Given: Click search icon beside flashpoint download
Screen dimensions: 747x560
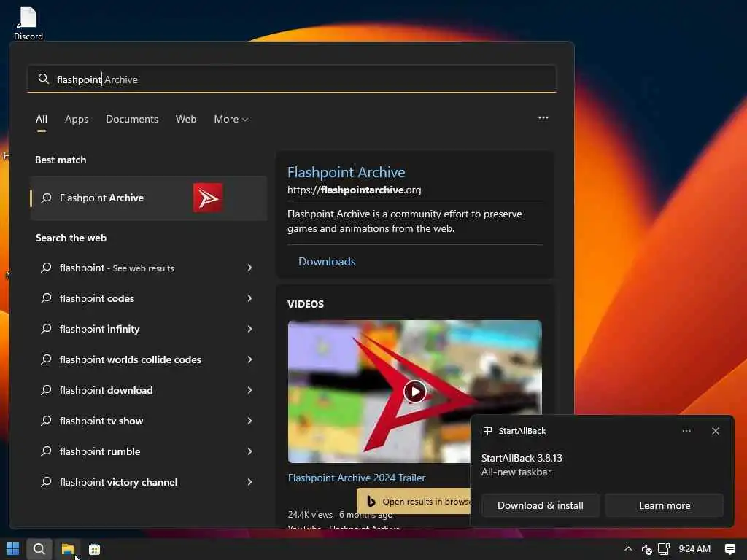Looking at the screenshot, I should click(x=46, y=390).
